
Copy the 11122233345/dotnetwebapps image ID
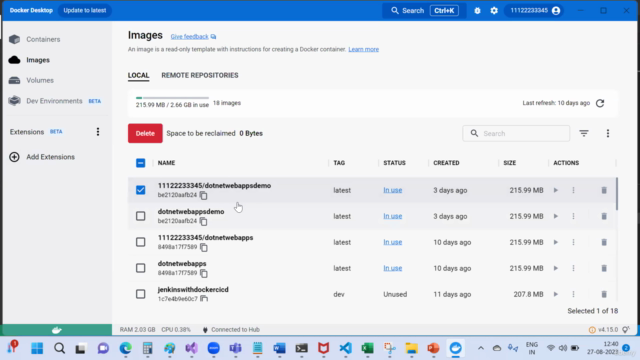coord(204,248)
